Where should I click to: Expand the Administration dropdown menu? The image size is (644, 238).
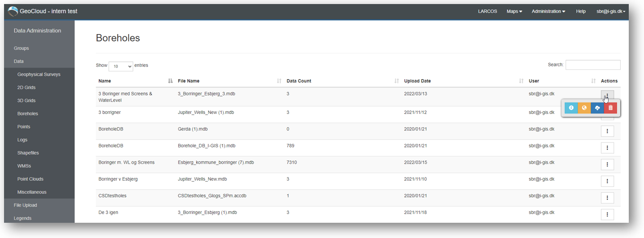coord(548,11)
